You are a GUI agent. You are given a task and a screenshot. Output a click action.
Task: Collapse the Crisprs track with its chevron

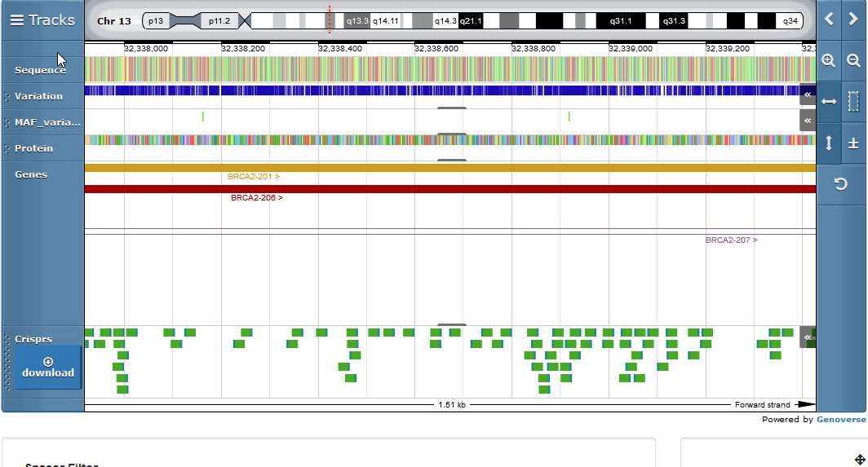(x=808, y=337)
